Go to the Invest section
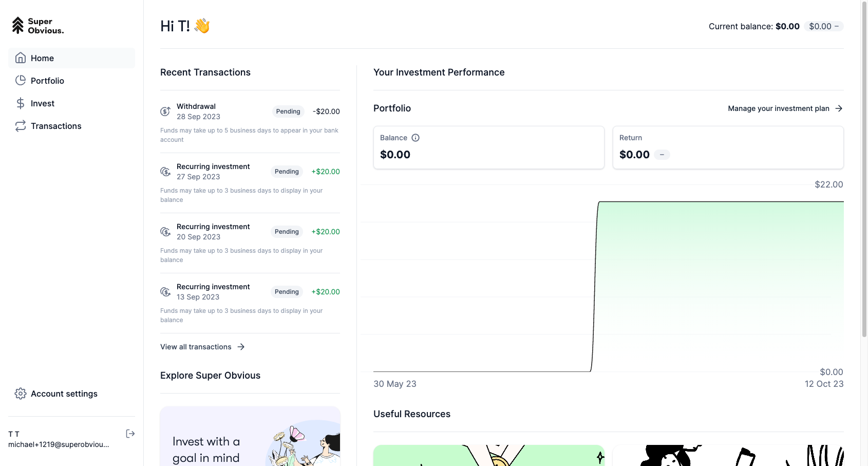 coord(71,103)
